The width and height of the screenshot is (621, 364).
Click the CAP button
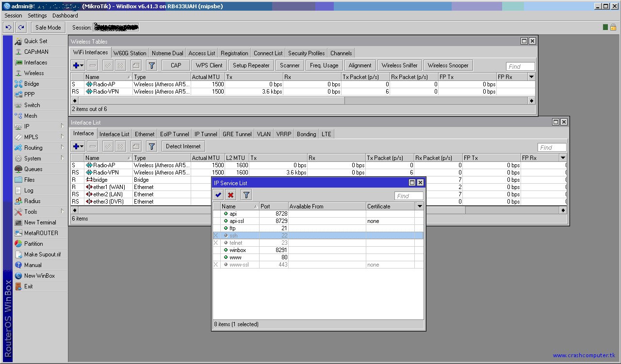tap(176, 65)
